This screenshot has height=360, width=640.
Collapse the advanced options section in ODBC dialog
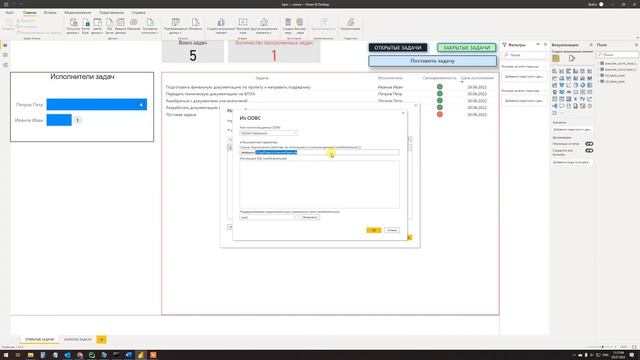coord(258,142)
